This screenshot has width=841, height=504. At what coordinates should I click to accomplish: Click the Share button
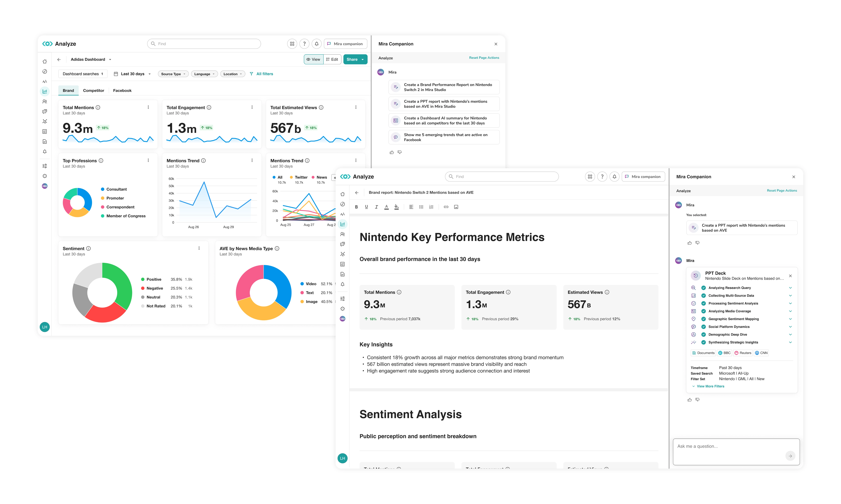[352, 60]
